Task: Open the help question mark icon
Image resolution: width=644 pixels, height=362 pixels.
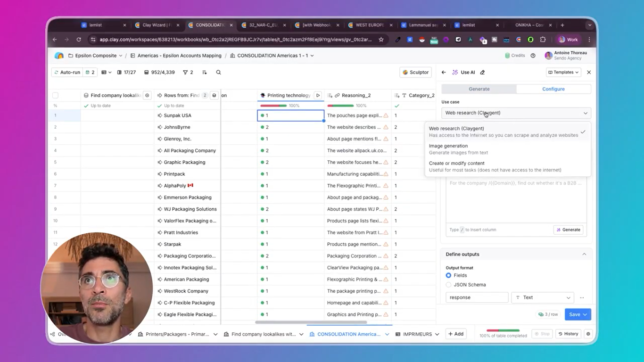Action: (x=533, y=56)
